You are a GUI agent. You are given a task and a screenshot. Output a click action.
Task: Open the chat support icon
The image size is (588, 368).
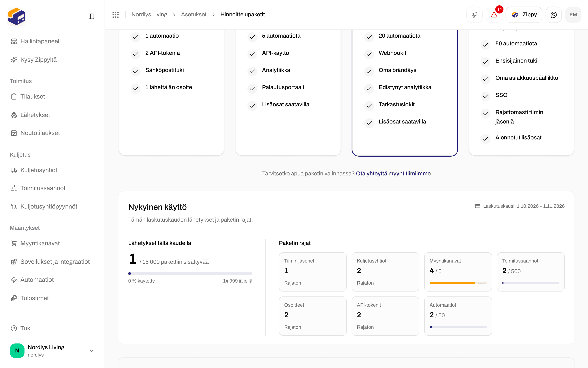coord(553,15)
